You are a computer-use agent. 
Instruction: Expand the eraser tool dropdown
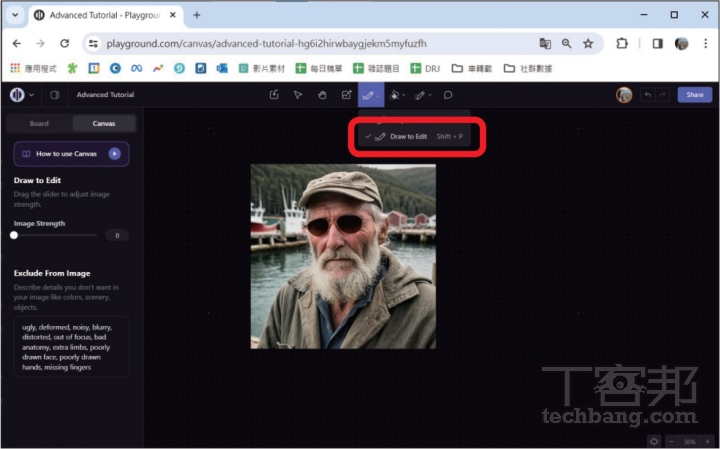[x=431, y=96]
